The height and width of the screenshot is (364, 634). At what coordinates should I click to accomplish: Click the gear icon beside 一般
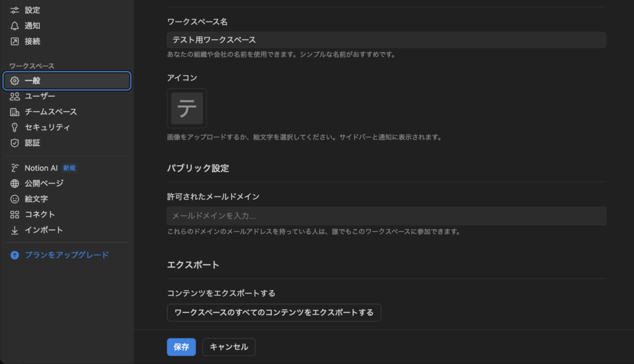coord(15,80)
